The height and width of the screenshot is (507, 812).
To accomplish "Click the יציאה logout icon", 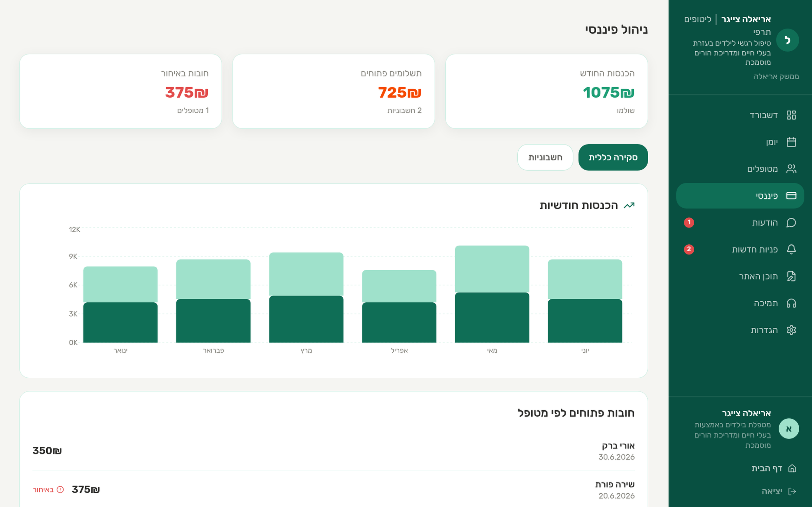I will 792,491.
